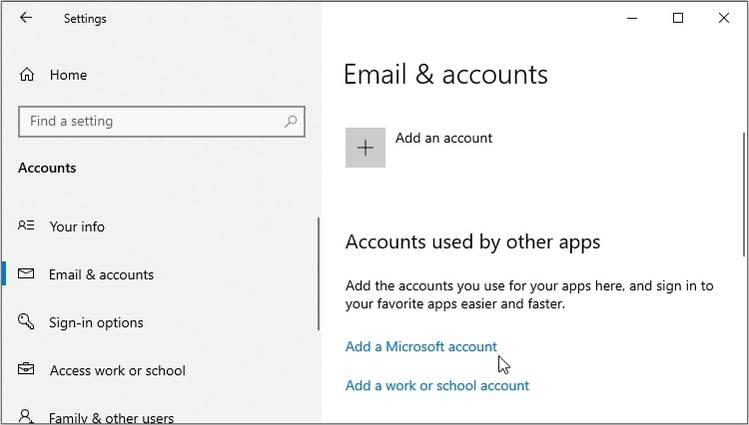Viewport: 749px width, 425px height.
Task: Click the Add a Microsoft account link
Action: [x=421, y=347]
